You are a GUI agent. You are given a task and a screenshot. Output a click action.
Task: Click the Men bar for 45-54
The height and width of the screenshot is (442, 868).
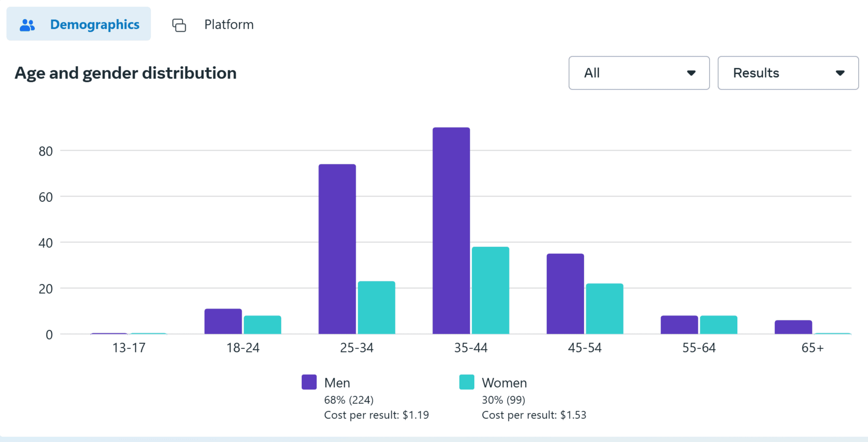(x=565, y=294)
